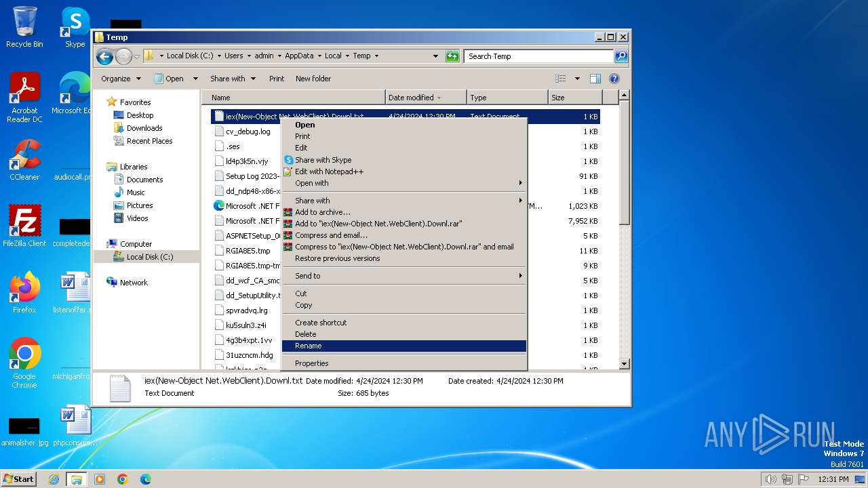The width and height of the screenshot is (868, 488).
Task: Open the Share with toolbar dropdown
Action: click(233, 79)
